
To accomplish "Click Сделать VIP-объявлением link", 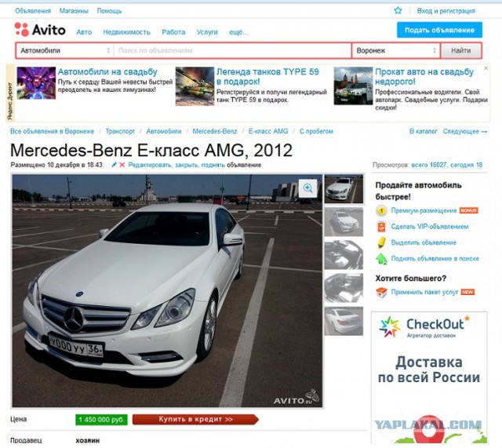I will coord(430,227).
